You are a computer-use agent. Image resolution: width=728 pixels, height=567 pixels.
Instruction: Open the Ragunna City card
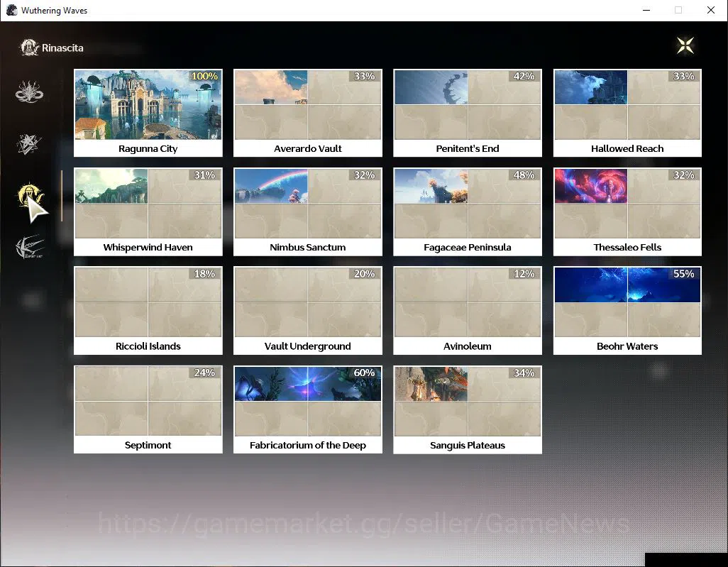(148, 113)
